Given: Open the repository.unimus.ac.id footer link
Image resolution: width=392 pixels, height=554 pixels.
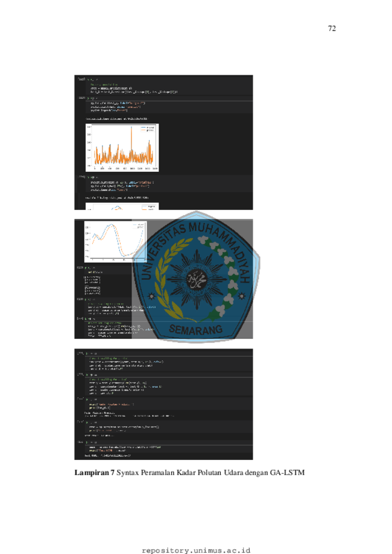Looking at the screenshot, I should (196, 550).
